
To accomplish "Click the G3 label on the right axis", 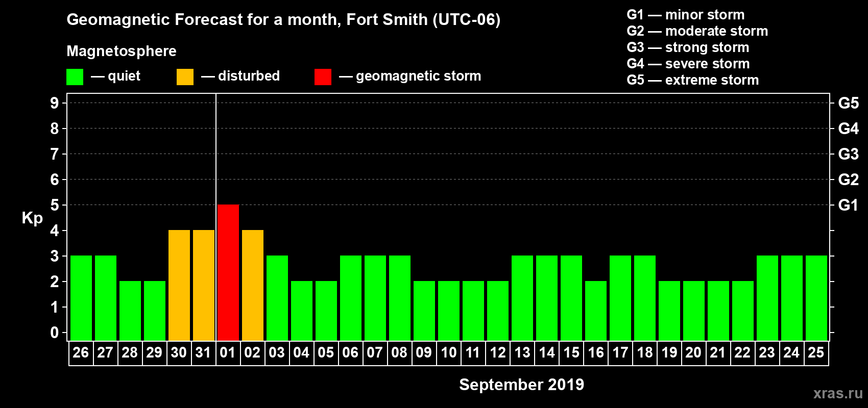I will (x=849, y=154).
